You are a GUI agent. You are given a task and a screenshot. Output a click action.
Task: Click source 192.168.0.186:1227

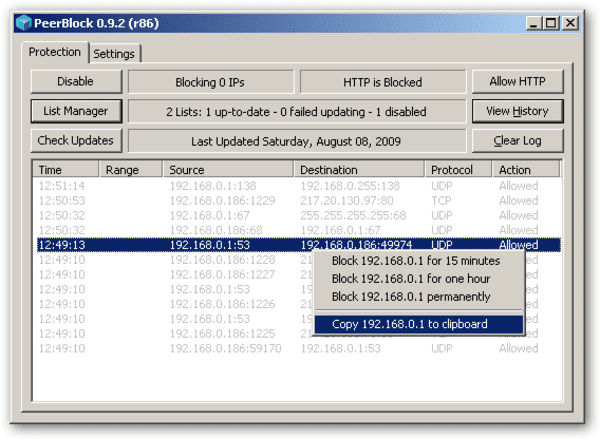[222, 274]
